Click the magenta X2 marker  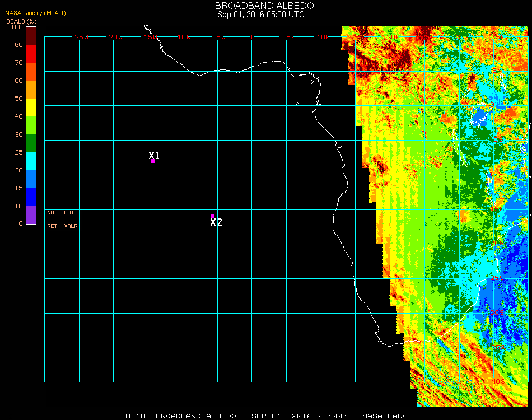click(x=212, y=216)
